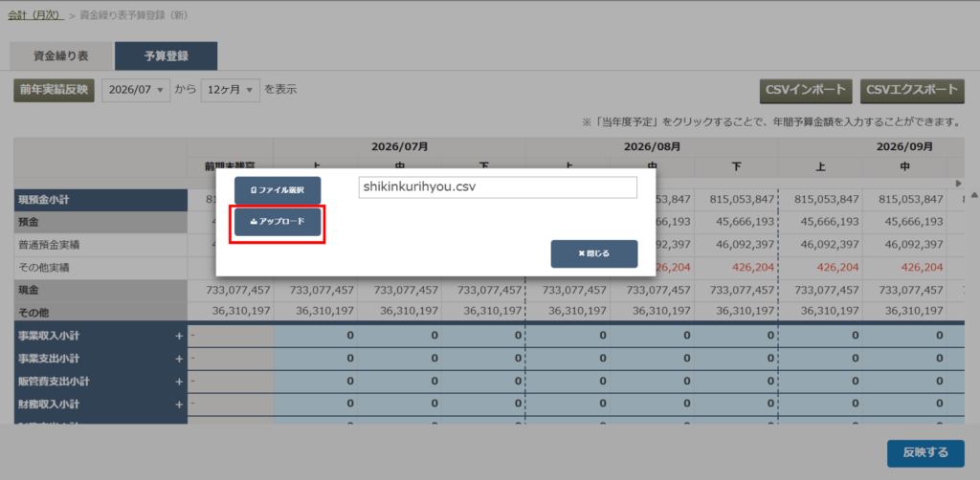Screen dimensions: 980x480
Task: Expand the 事業支出小計 row with plus
Action: click(179, 359)
